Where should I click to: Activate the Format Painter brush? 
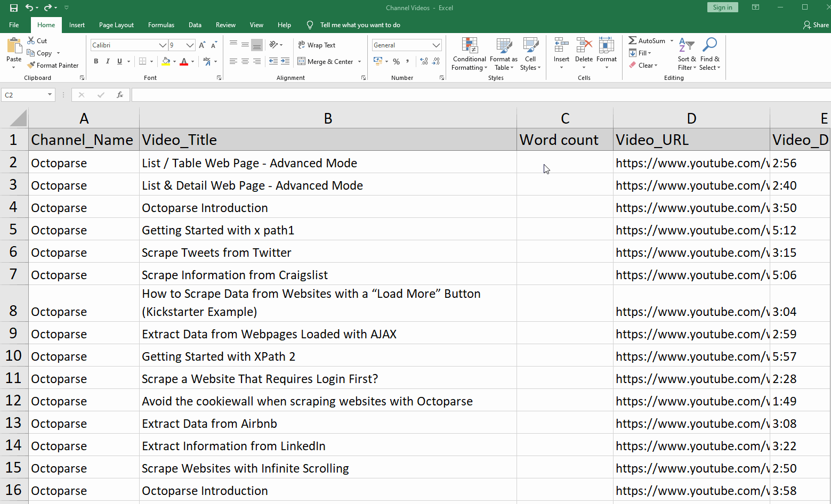click(x=53, y=65)
